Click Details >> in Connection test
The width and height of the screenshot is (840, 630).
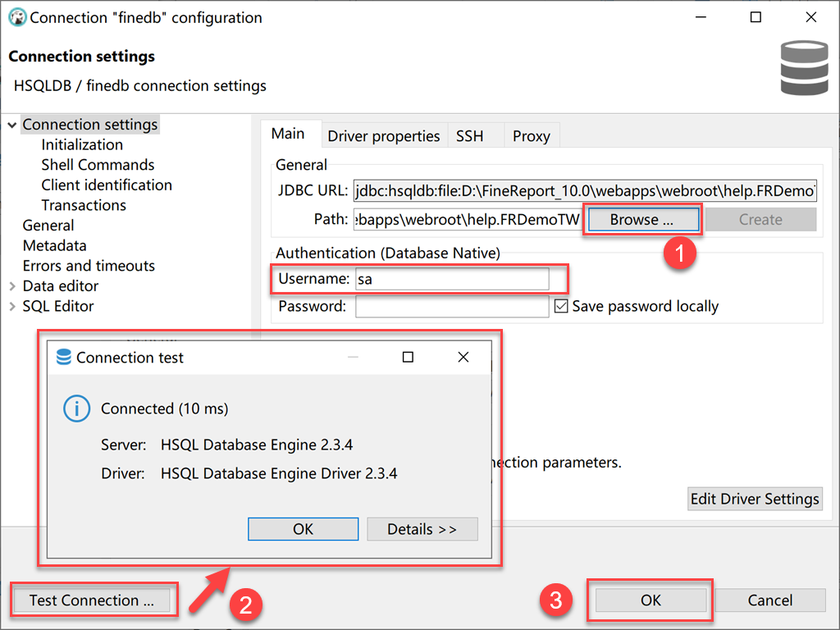coord(422,529)
